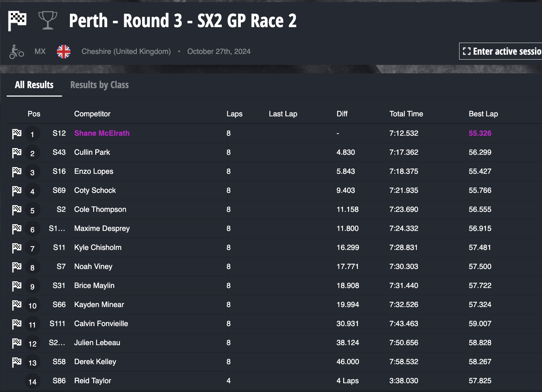Screen dimensions: 542x392
Task: Click the Pos column header
Action: tap(34, 114)
